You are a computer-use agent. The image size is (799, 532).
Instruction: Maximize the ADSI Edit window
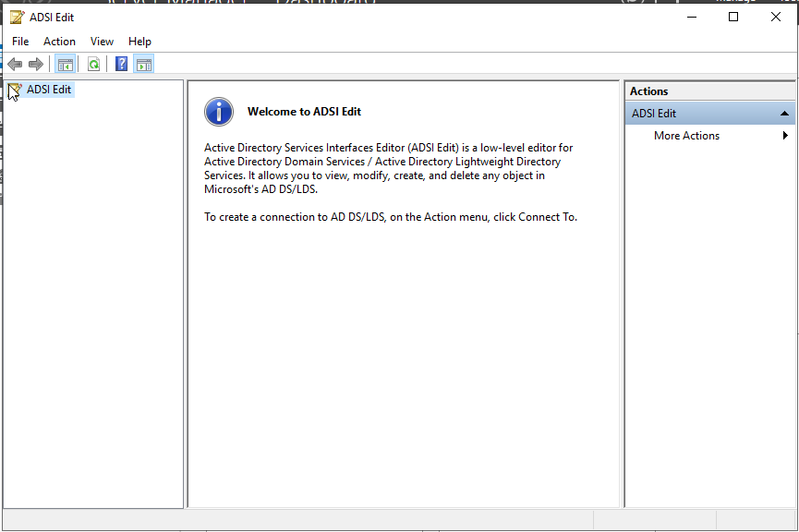click(x=733, y=17)
